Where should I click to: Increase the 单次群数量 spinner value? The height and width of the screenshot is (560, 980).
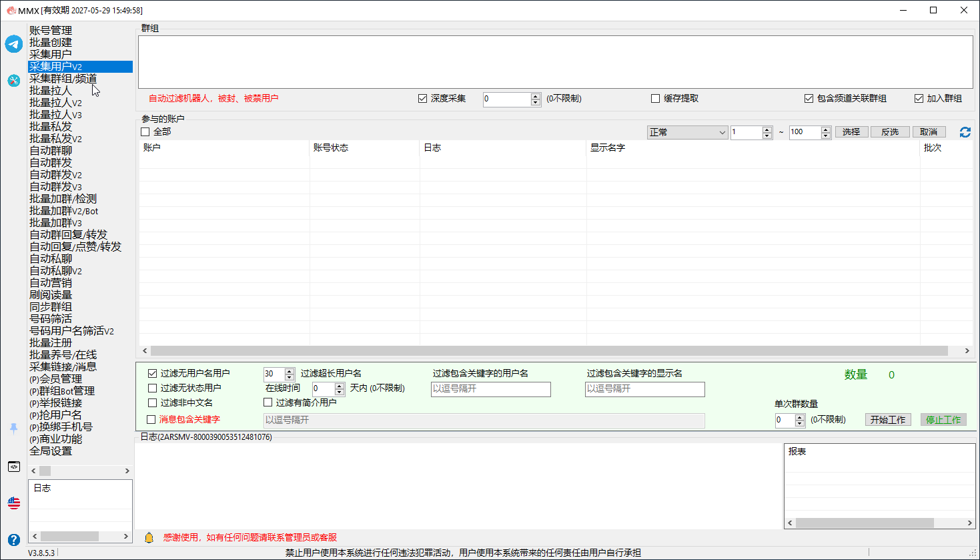(x=800, y=417)
